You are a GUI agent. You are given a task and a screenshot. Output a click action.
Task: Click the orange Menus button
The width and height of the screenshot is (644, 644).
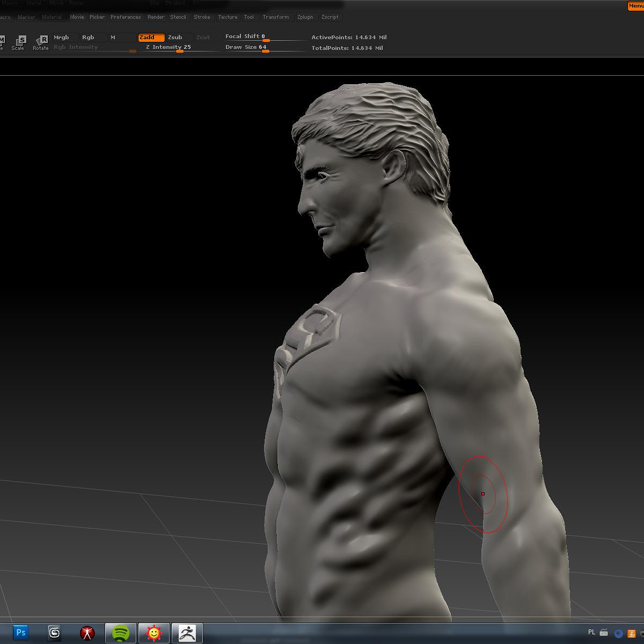pos(636,6)
